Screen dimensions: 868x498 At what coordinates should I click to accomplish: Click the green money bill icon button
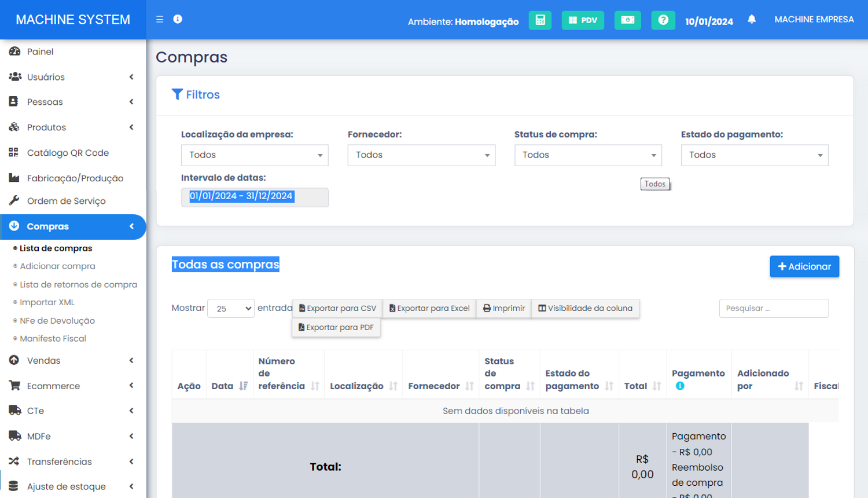[627, 20]
